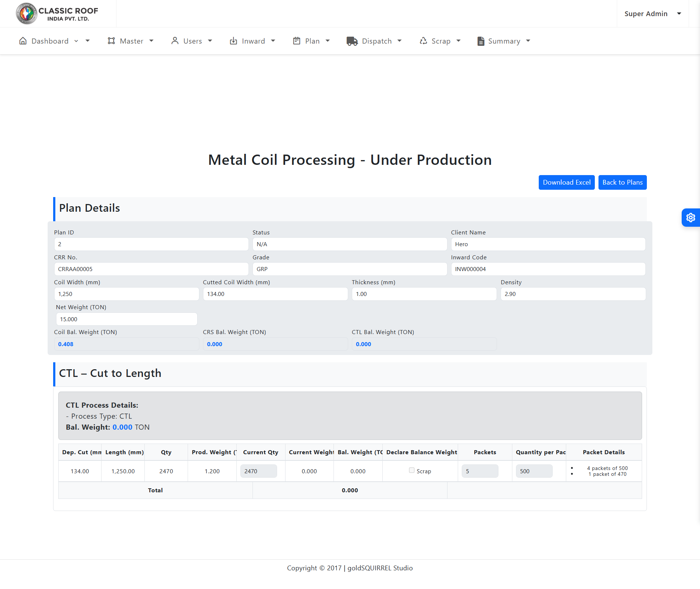This screenshot has height=589, width=700.
Task: Expand the Summary menu caret
Action: [528, 41]
